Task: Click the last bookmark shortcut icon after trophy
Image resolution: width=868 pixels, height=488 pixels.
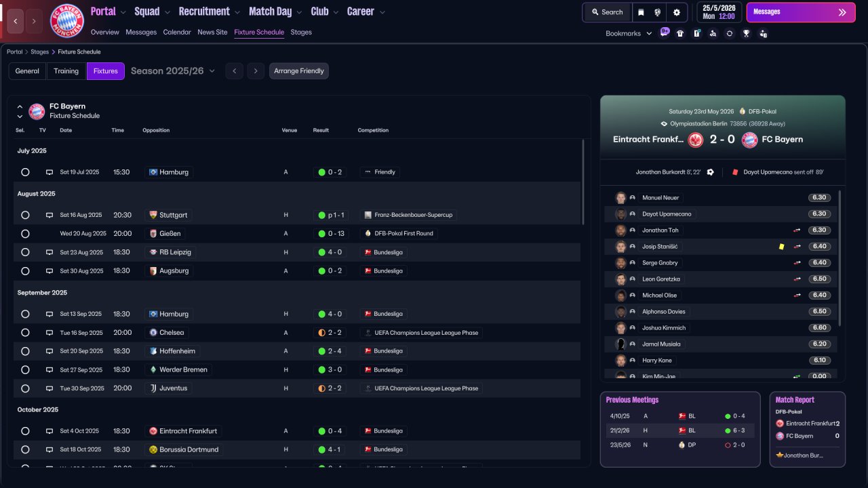Action: coord(763,33)
